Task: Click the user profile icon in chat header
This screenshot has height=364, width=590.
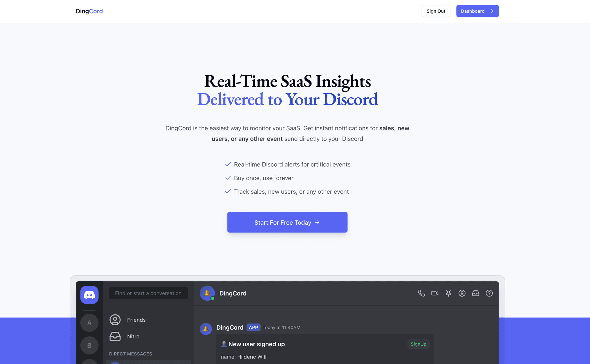Action: pos(462,293)
